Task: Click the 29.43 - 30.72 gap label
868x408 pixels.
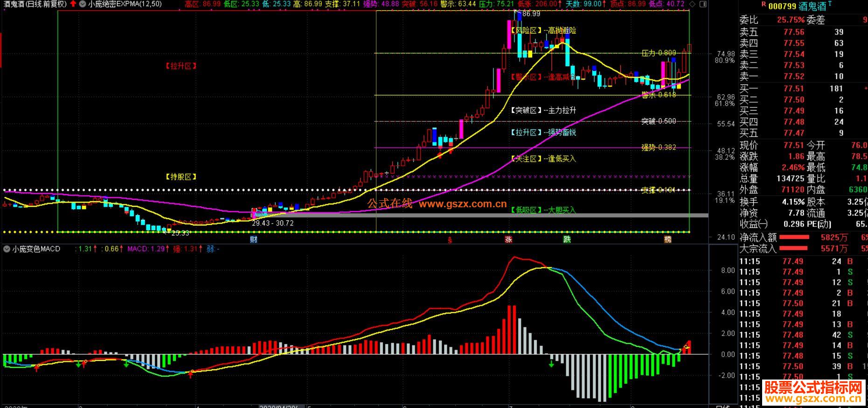Action: point(273,223)
